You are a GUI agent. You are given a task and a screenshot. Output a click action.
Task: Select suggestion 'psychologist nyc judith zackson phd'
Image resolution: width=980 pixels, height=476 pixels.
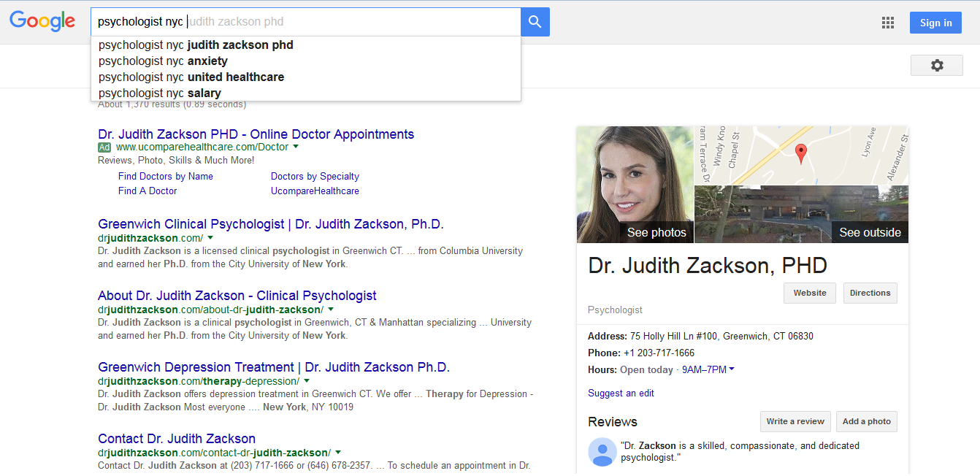tap(305, 45)
